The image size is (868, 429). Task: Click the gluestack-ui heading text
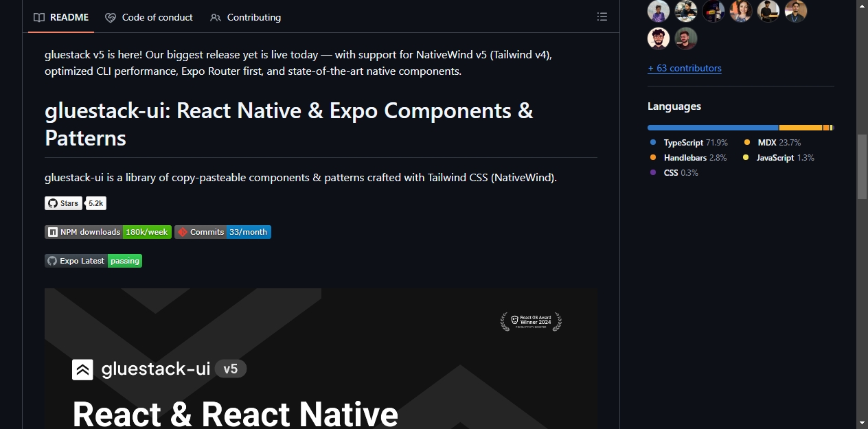288,124
